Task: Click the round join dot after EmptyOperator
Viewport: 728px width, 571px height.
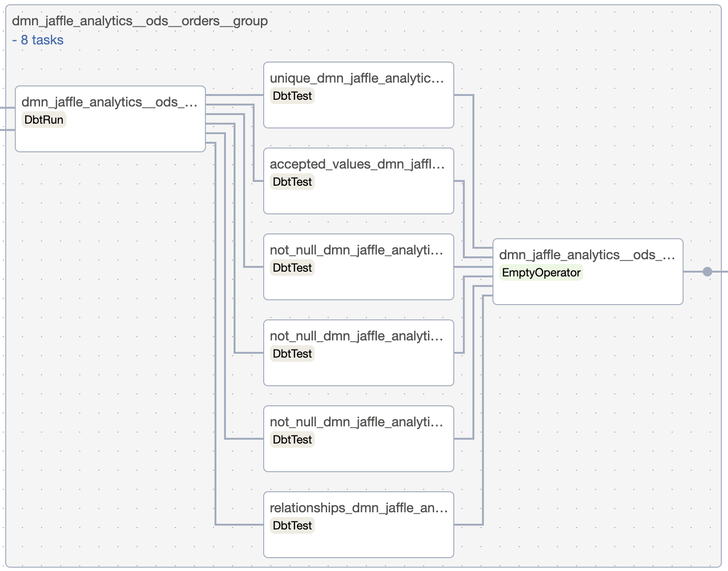Action: 707,272
